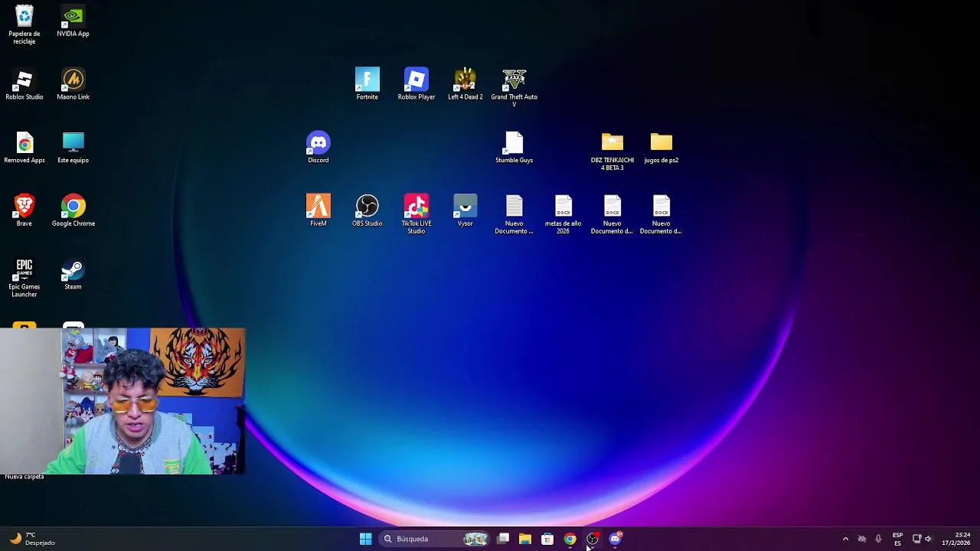Open the 7°C Despejado weather widget
Screen dimensions: 980x551
32,539
